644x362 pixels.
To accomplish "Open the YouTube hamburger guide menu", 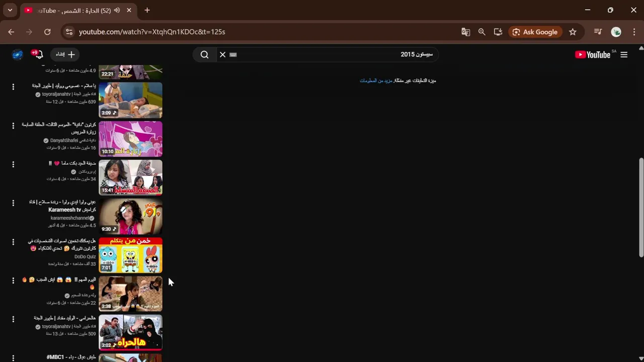I will (x=624, y=55).
